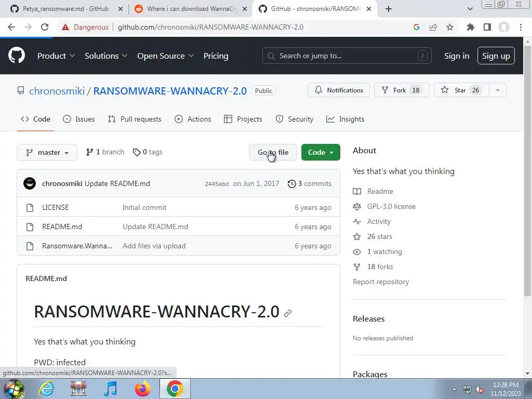
Task: Open the 3 commits history link
Action: [310, 183]
